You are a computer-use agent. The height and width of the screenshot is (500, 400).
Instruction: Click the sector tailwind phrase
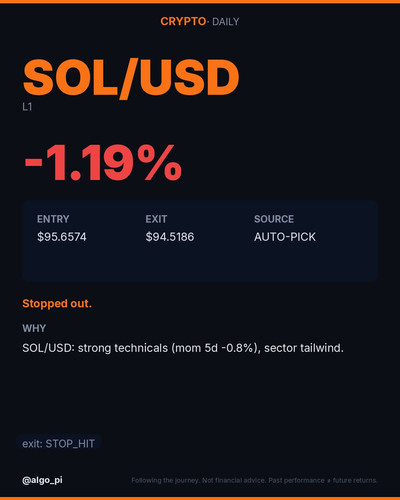pos(304,348)
